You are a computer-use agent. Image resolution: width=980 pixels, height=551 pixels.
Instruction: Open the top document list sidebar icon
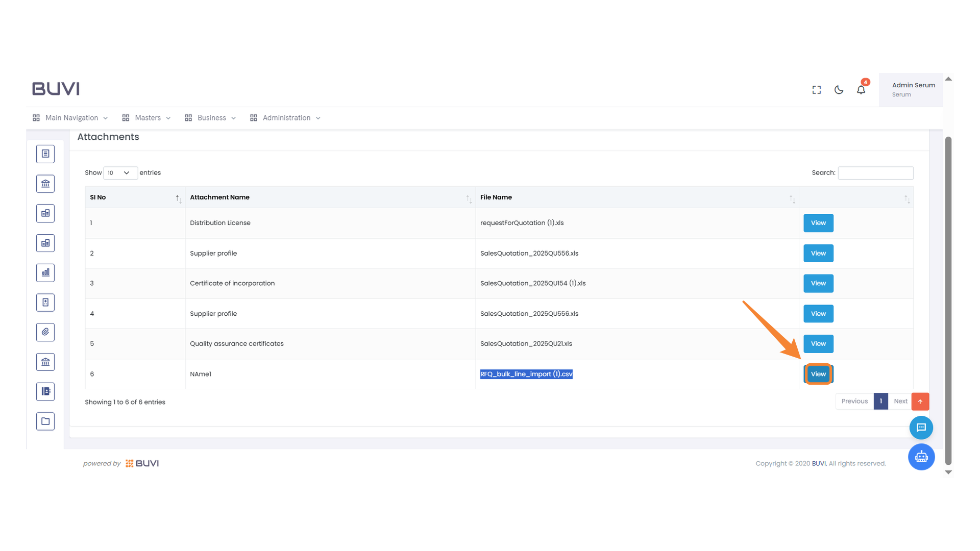click(45, 154)
